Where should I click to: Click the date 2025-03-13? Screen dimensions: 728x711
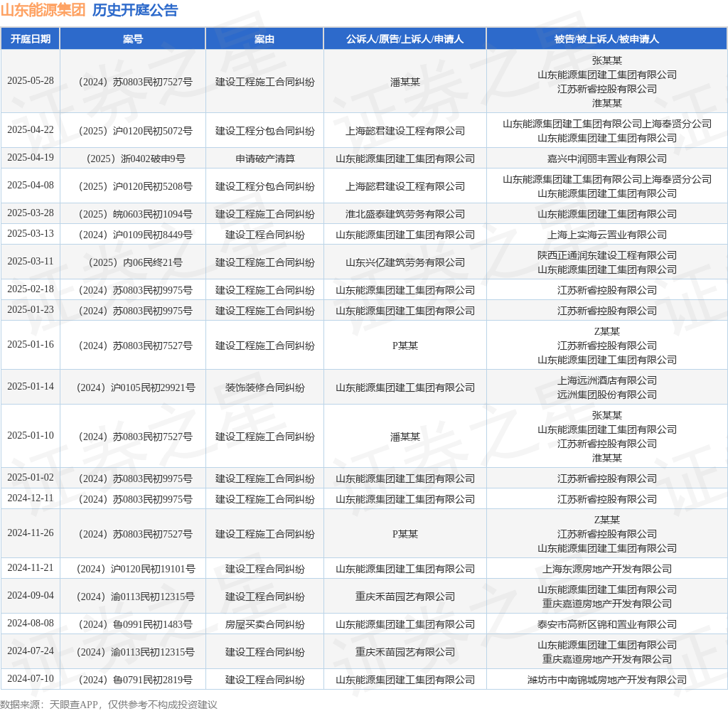pos(31,234)
